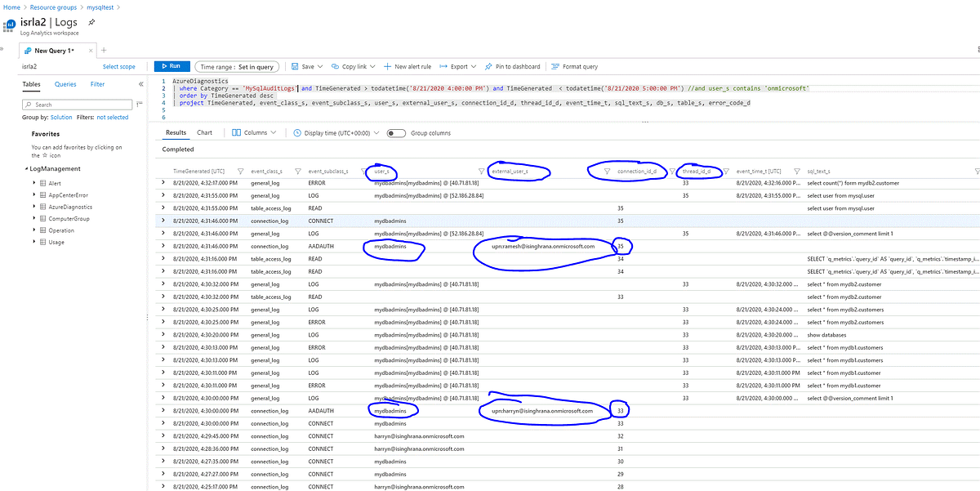
Task: Click the pin icon next to isrla2 Logs
Action: [x=91, y=23]
